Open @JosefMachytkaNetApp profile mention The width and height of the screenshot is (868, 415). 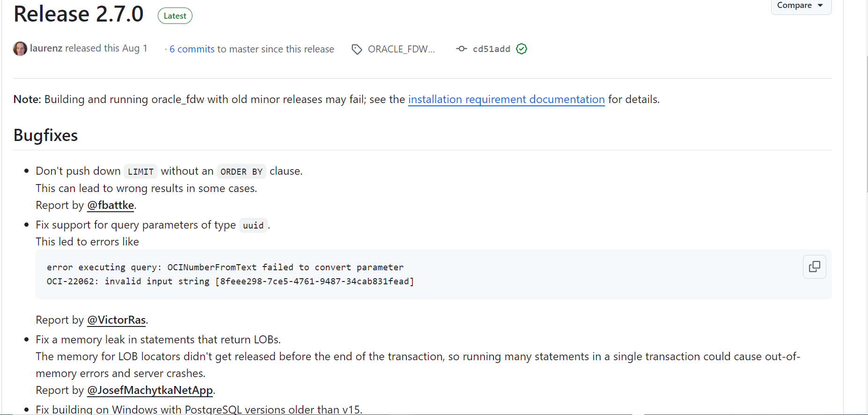point(150,390)
